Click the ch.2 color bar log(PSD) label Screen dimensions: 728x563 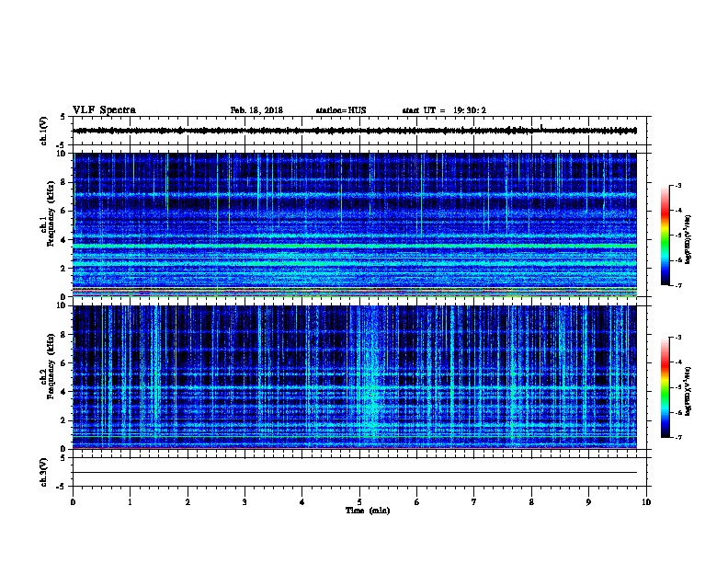coord(688,391)
